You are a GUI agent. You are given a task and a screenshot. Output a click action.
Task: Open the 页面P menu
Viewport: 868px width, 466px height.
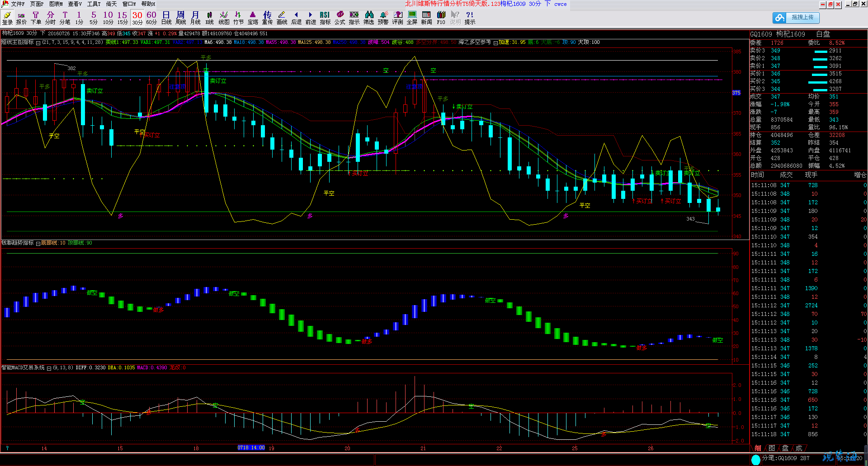coord(37,4)
